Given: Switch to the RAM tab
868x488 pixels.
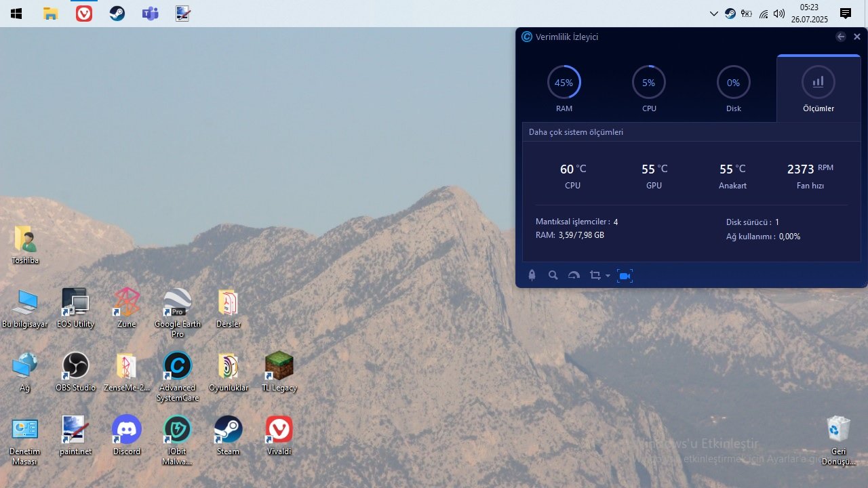Looking at the screenshot, I should [564, 89].
